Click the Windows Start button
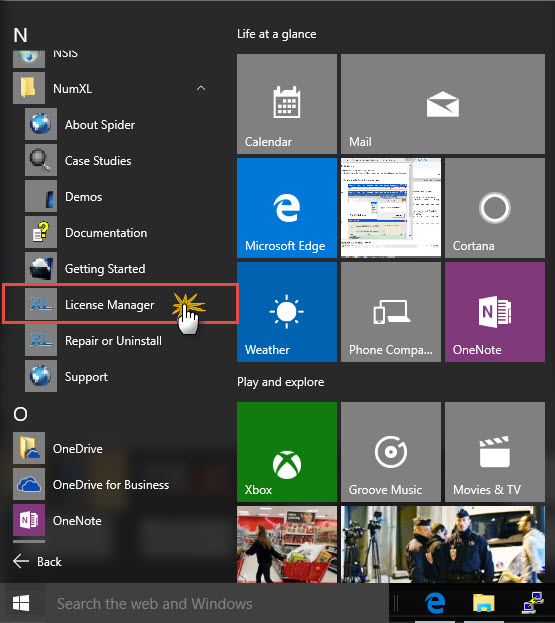 point(21,603)
